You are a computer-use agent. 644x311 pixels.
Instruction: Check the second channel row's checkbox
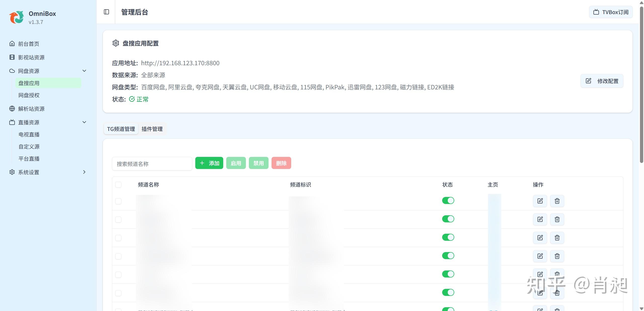[118, 219]
